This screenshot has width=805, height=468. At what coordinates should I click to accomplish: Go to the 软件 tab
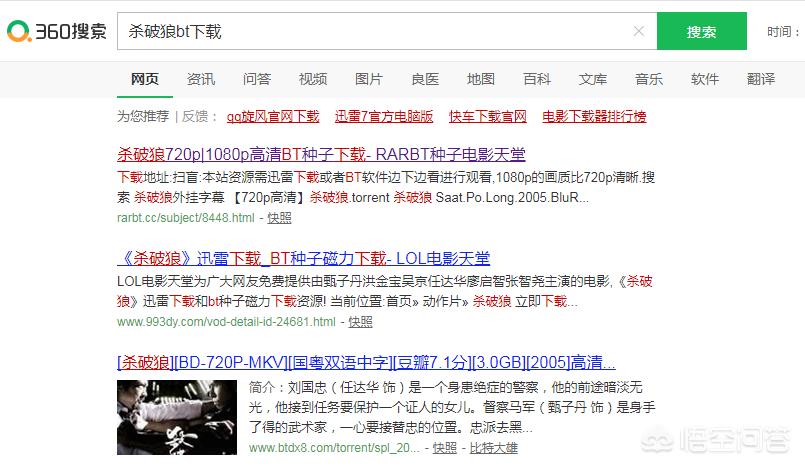[705, 79]
